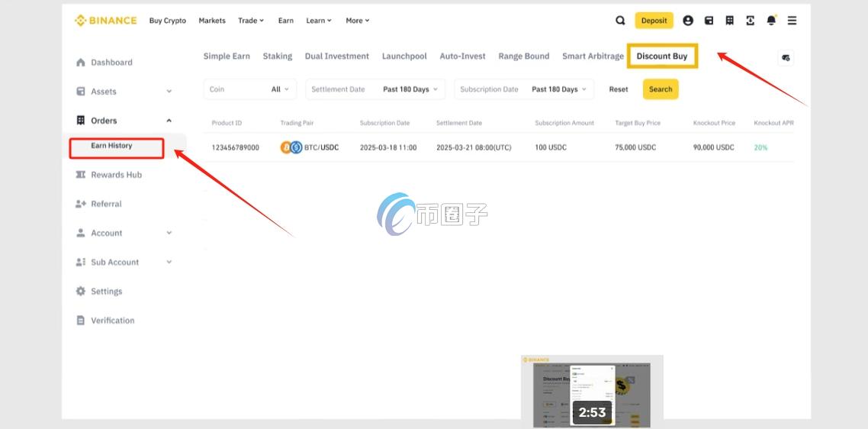This screenshot has height=429, width=868.
Task: Click the Rewards Hub icon
Action: pyautogui.click(x=81, y=175)
